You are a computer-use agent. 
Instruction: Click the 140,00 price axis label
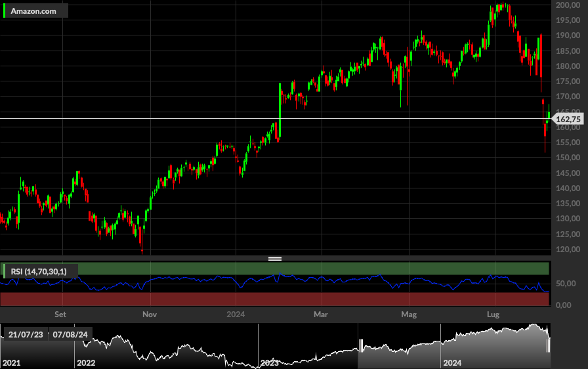(x=568, y=188)
